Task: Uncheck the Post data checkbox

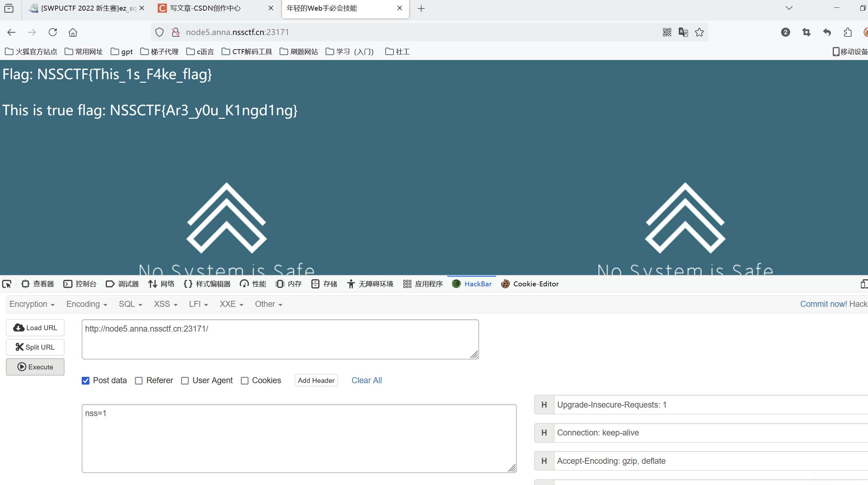Action: [86, 380]
